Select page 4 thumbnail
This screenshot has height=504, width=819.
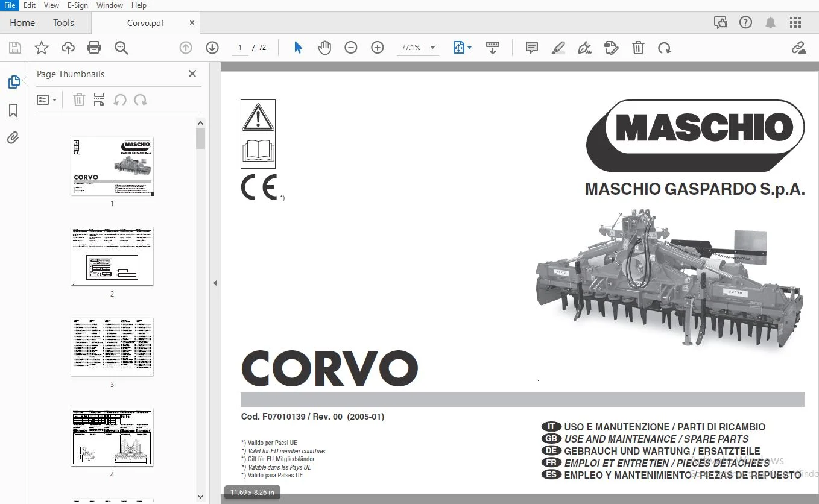112,437
